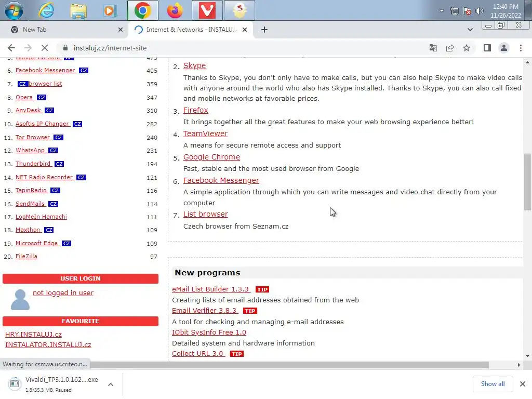Click the CZ badge beside NET Radio Recorder
532x399 pixels.
point(81,177)
